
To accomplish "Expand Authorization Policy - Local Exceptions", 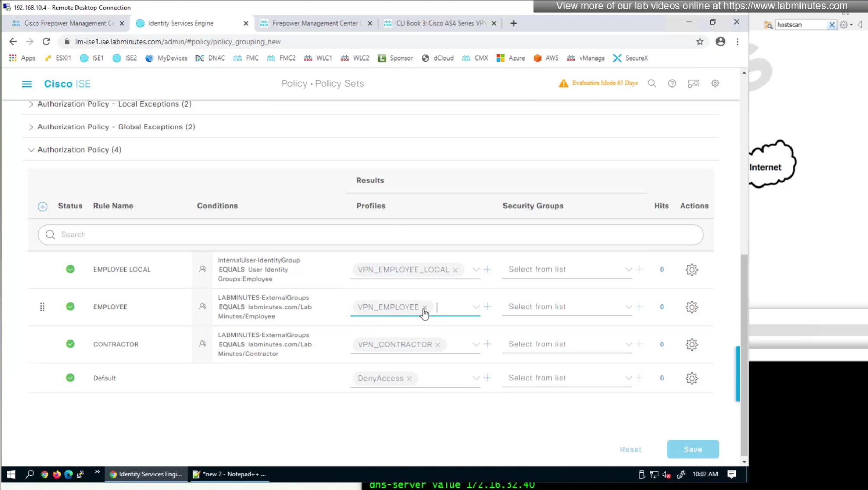I will 31,104.
